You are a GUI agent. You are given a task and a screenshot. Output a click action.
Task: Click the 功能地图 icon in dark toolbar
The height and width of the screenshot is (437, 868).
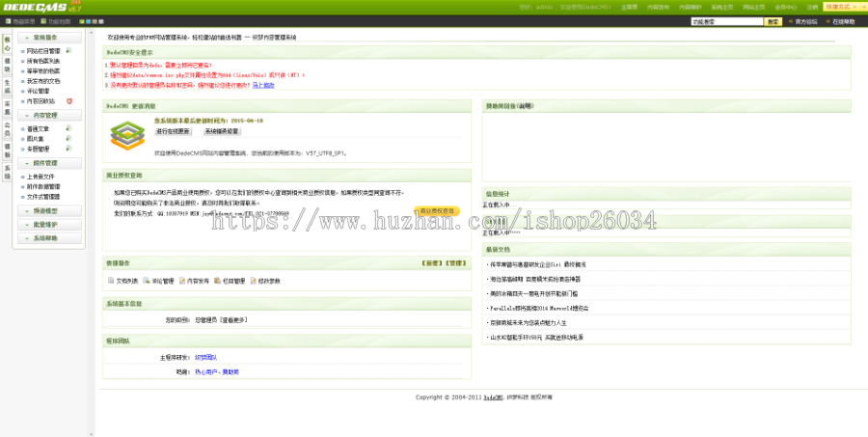pos(43,21)
